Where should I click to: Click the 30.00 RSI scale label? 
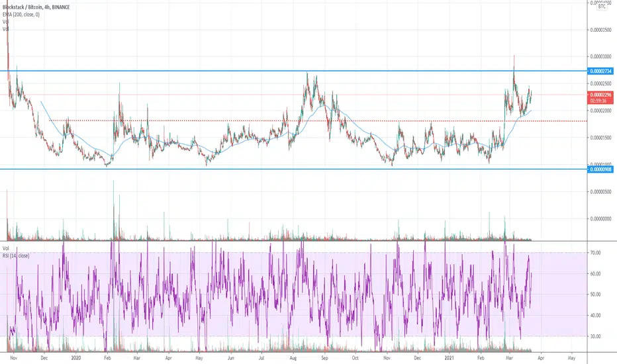tap(595, 336)
